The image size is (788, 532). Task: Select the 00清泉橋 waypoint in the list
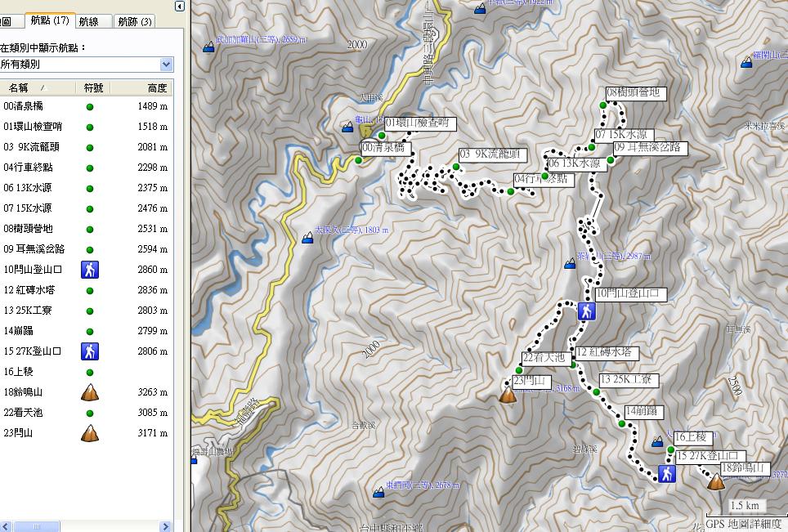click(86, 106)
